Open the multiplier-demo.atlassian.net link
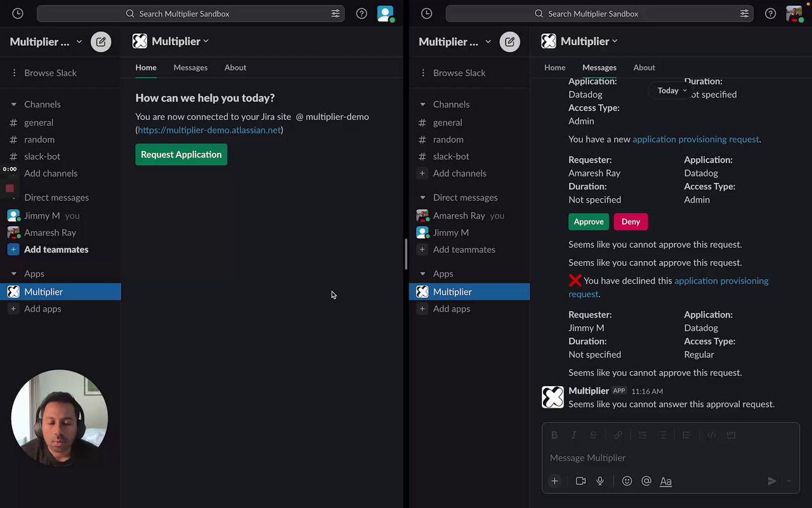This screenshot has height=508, width=812. coord(209,130)
